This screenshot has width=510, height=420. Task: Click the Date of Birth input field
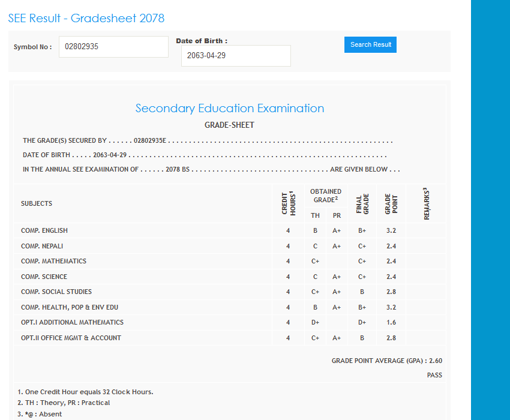coord(236,56)
